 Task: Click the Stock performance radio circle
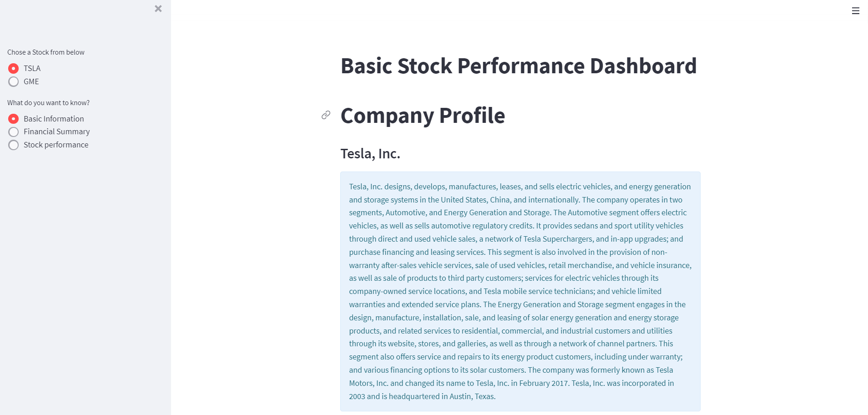point(13,145)
